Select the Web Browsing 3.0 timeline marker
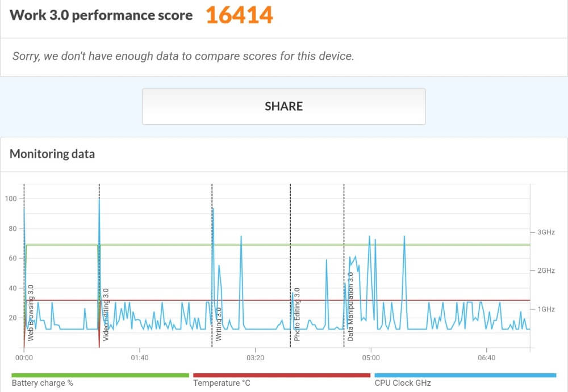Screen dimensions: 568x392 pos(31,313)
